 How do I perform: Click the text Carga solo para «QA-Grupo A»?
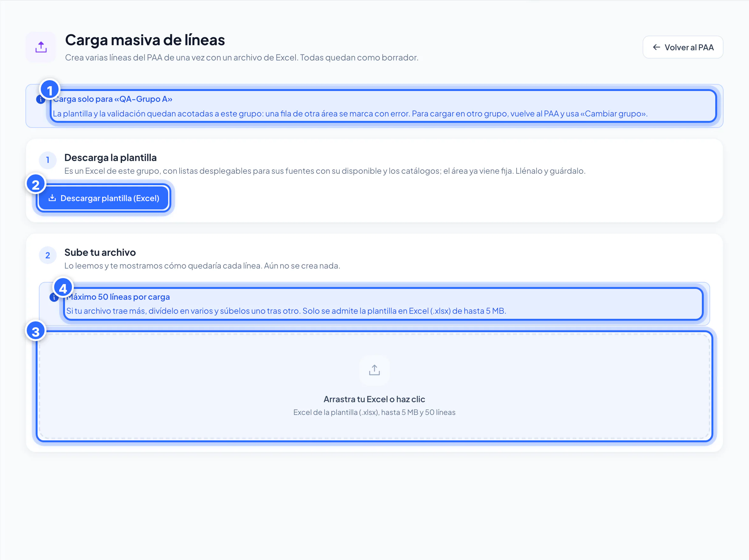(112, 99)
